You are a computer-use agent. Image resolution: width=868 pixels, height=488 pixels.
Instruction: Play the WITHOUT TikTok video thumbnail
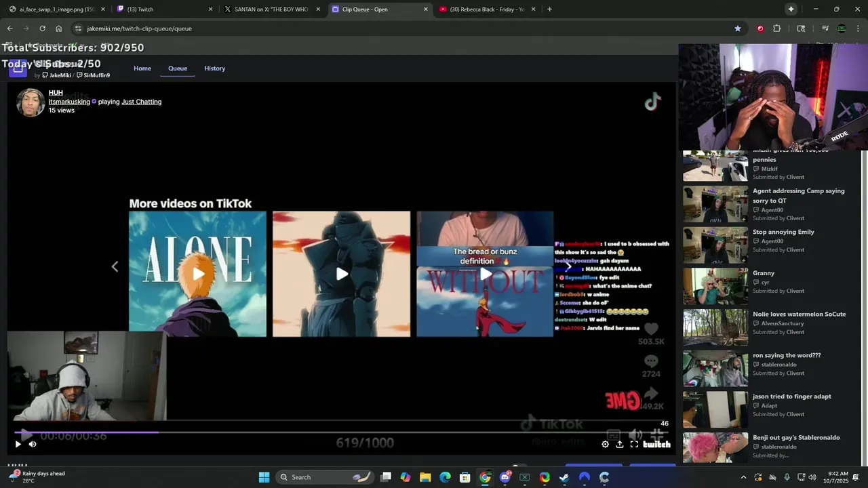(x=485, y=274)
